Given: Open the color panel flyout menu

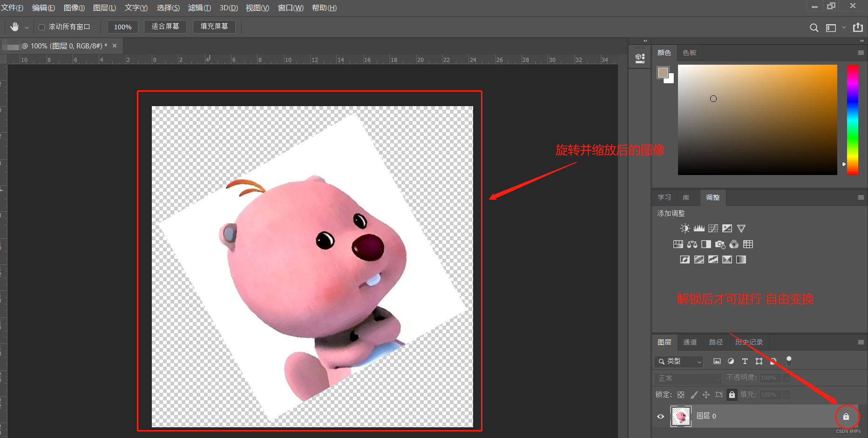Looking at the screenshot, I should click(861, 53).
